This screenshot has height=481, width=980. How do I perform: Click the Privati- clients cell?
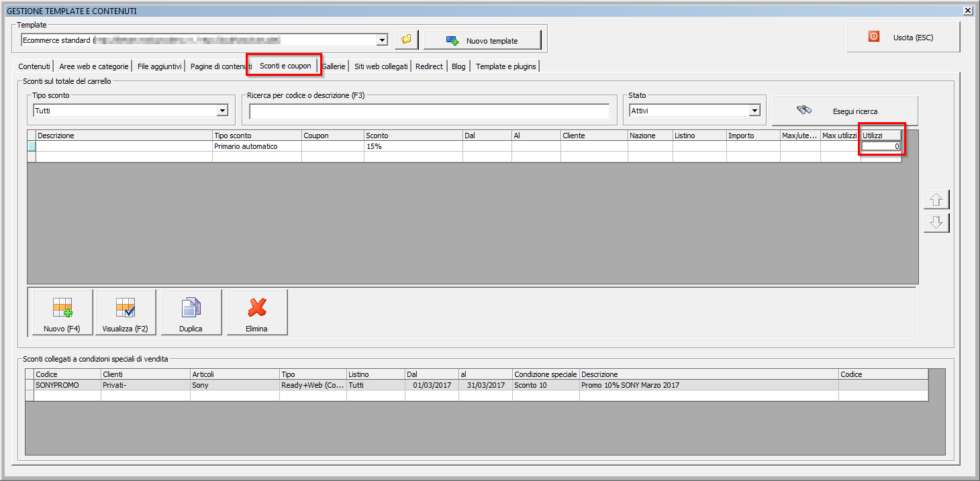[x=146, y=385]
